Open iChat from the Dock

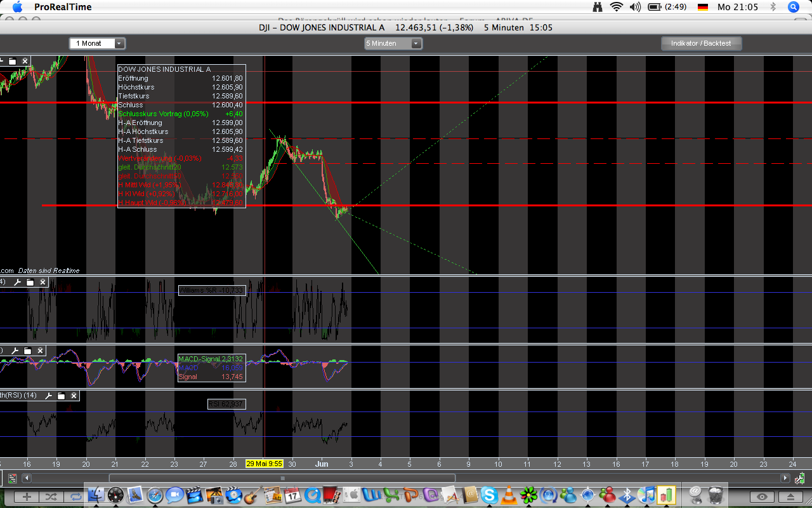point(174,495)
